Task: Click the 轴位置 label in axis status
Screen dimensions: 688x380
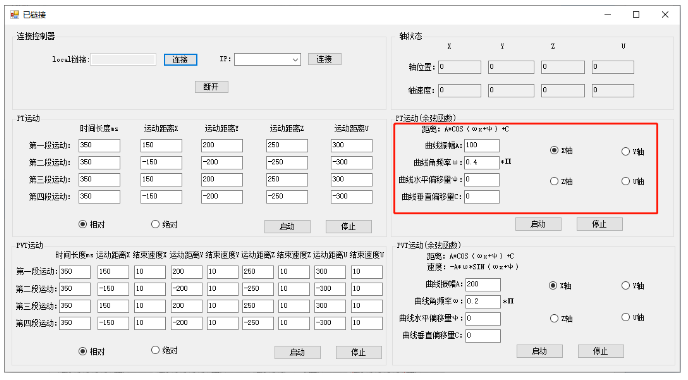Action: (422, 67)
